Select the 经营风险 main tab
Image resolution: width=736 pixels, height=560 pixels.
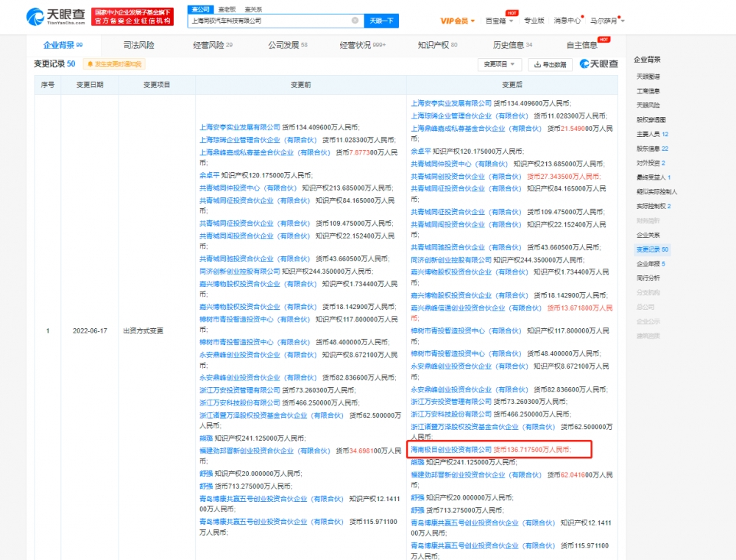click(213, 45)
